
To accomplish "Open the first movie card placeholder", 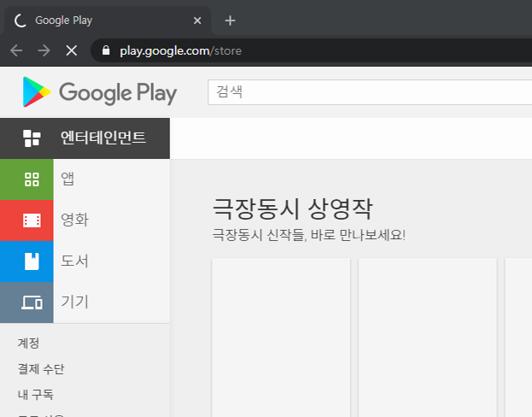I will pyautogui.click(x=281, y=338).
